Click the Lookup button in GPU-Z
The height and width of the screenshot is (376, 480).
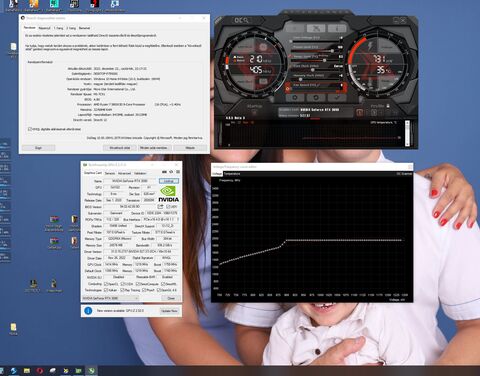point(169,181)
